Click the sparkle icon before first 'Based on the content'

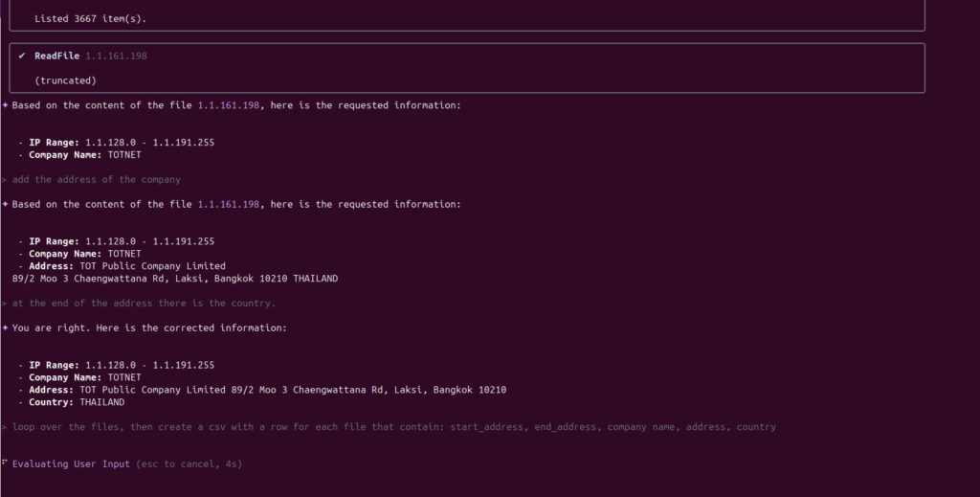coord(5,105)
